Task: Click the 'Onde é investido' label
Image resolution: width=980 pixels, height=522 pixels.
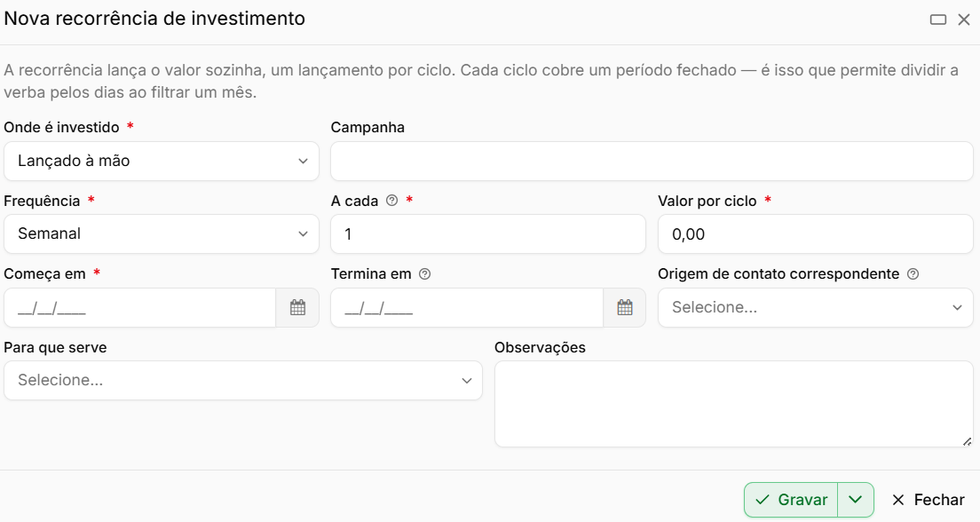Action: (61, 128)
